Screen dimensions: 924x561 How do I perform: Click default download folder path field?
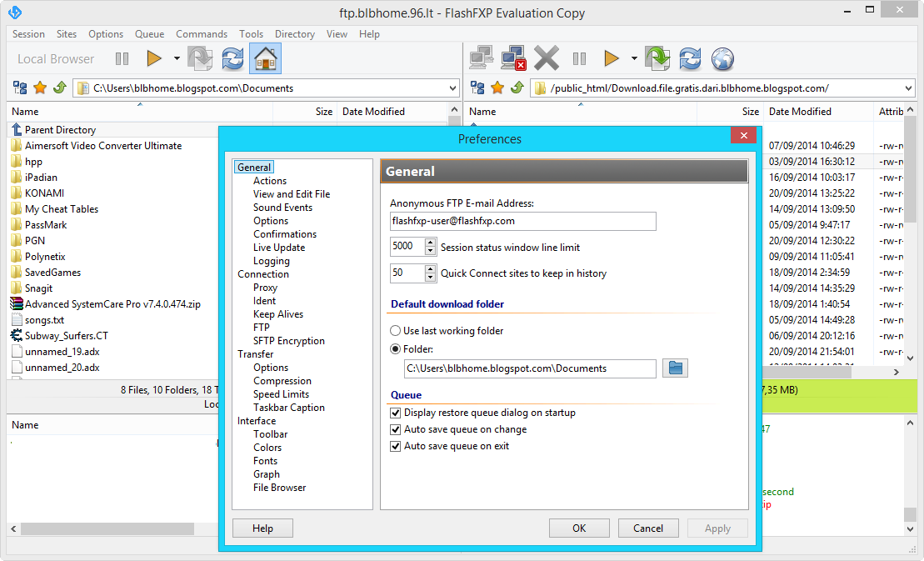tap(530, 368)
